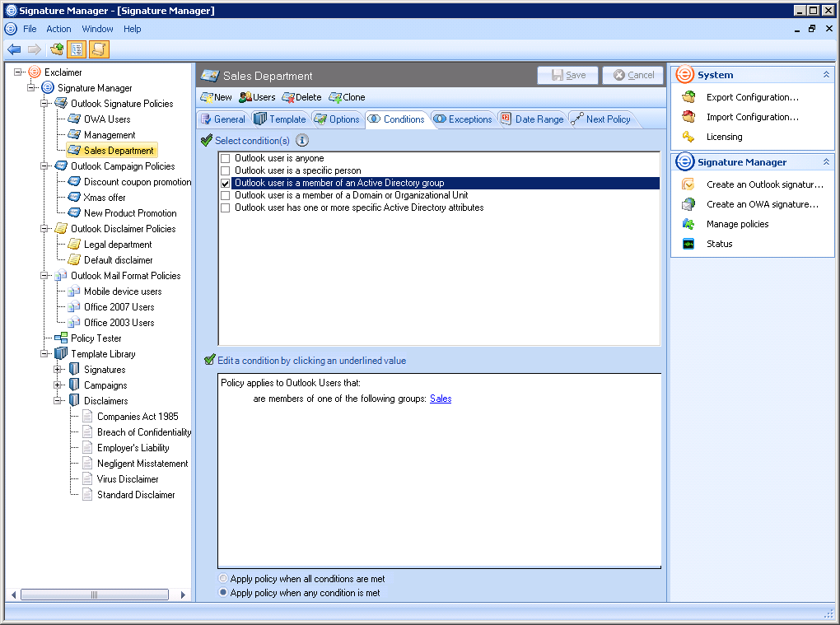Collapse the Signature Manager panel chevron

coord(826,161)
